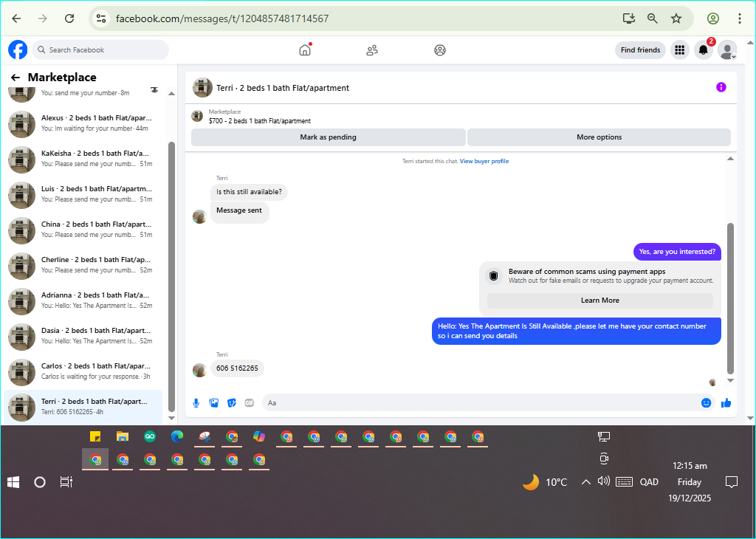Screen dimensions: 756x539
Task: Click Learn More on scam warning
Action: [599, 301]
